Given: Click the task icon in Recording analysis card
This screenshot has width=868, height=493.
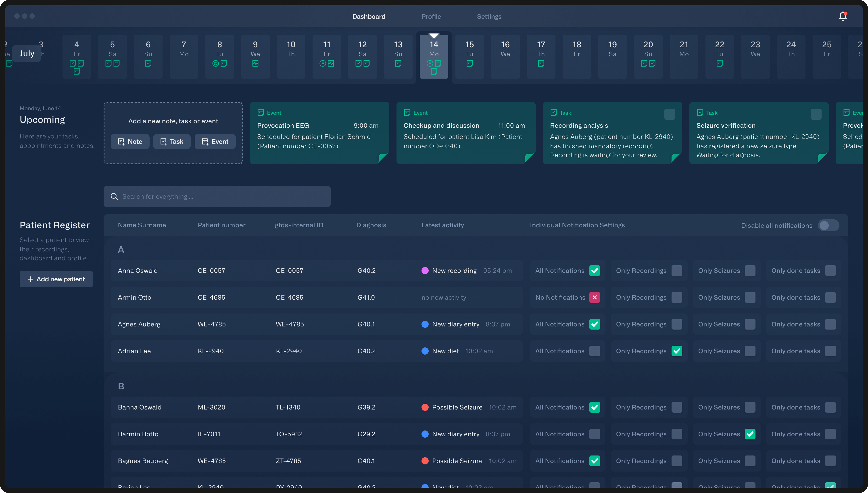Looking at the screenshot, I should pyautogui.click(x=553, y=112).
